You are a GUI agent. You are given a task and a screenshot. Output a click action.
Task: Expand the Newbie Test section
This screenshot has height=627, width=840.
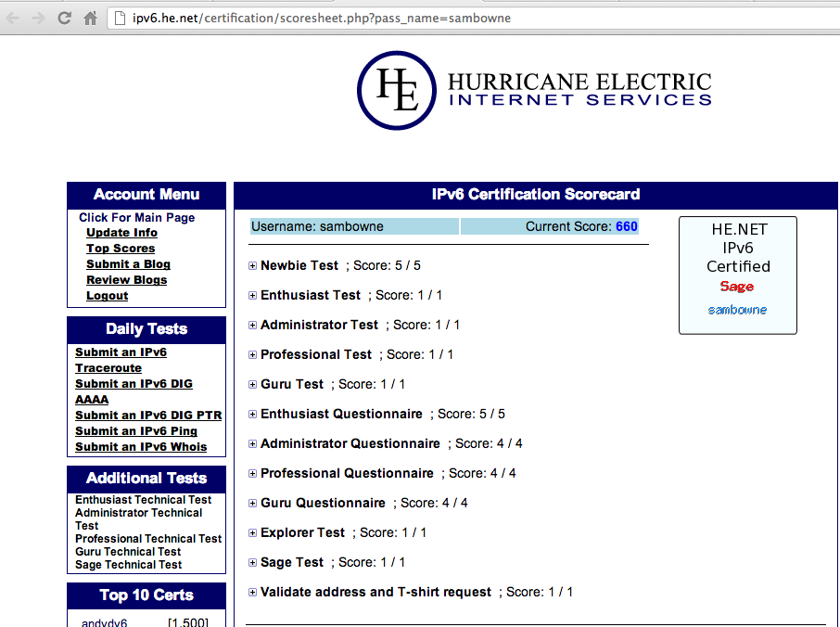click(x=252, y=266)
